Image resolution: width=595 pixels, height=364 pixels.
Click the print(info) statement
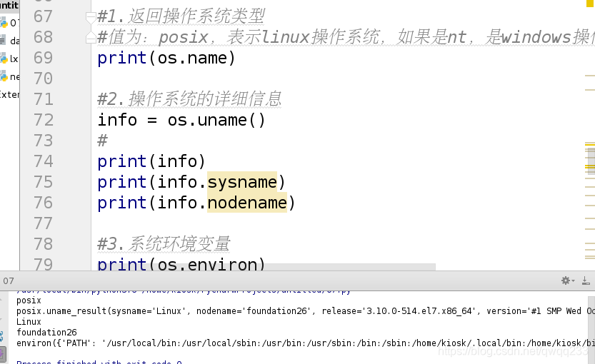pyautogui.click(x=151, y=161)
